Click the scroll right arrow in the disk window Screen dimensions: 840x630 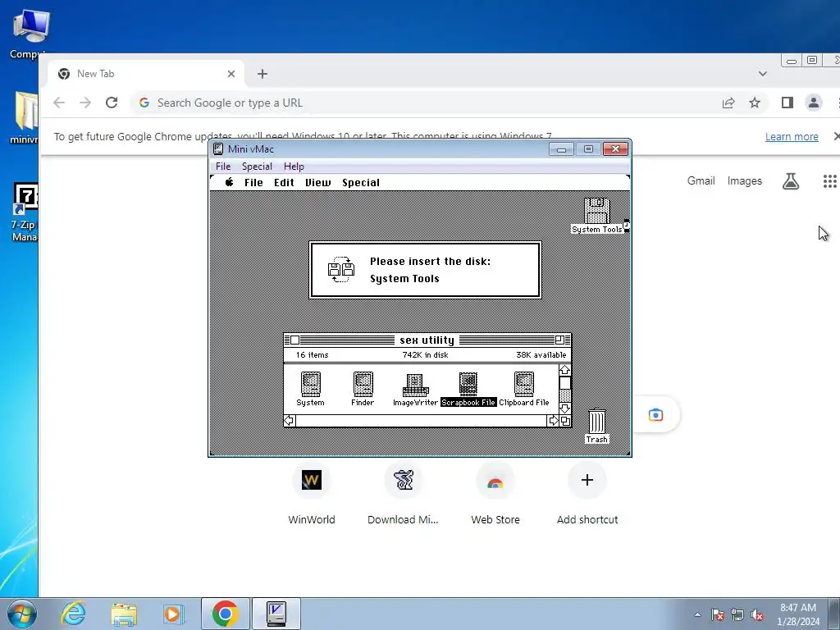pos(553,421)
